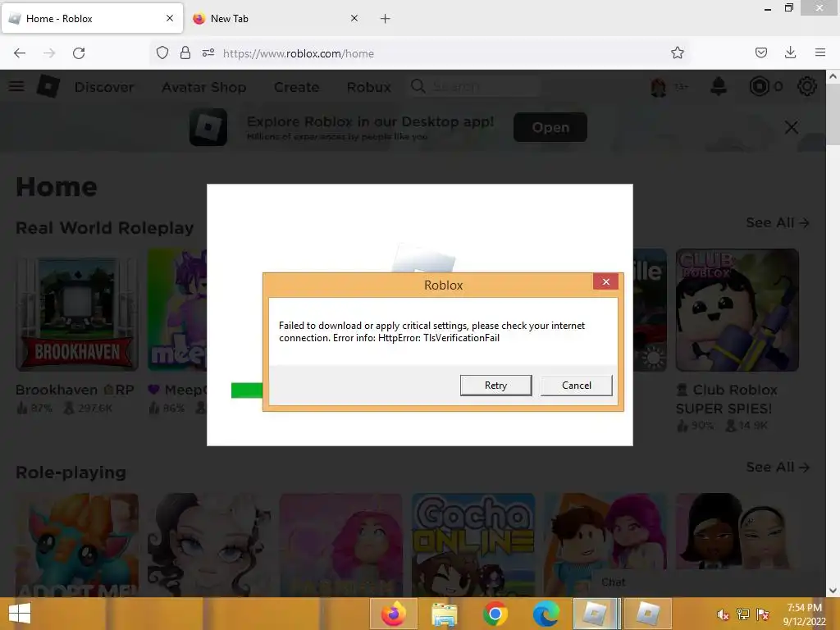Open File Explorer from the taskbar
Image resolution: width=840 pixels, height=630 pixels.
[x=444, y=614]
